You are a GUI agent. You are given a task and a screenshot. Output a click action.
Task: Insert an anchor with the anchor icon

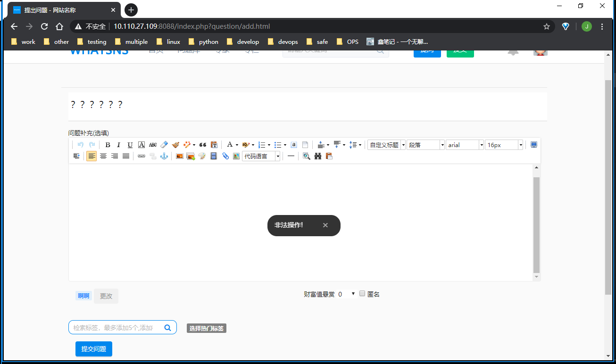click(164, 156)
